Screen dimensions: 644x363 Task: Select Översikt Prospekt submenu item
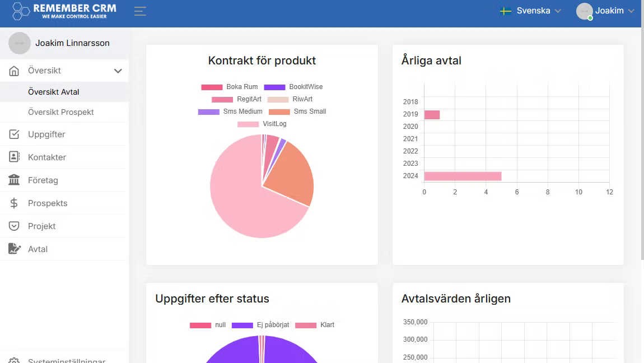[61, 112]
